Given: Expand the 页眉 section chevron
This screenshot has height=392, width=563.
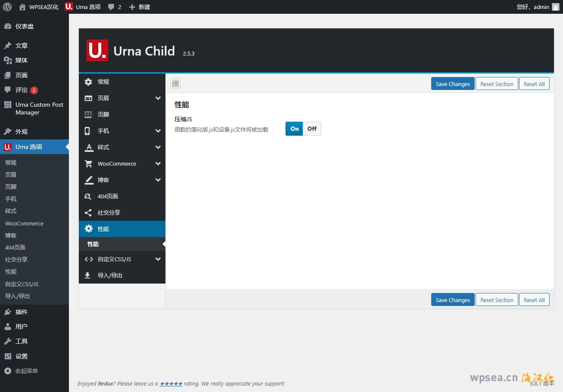Looking at the screenshot, I should click(158, 98).
